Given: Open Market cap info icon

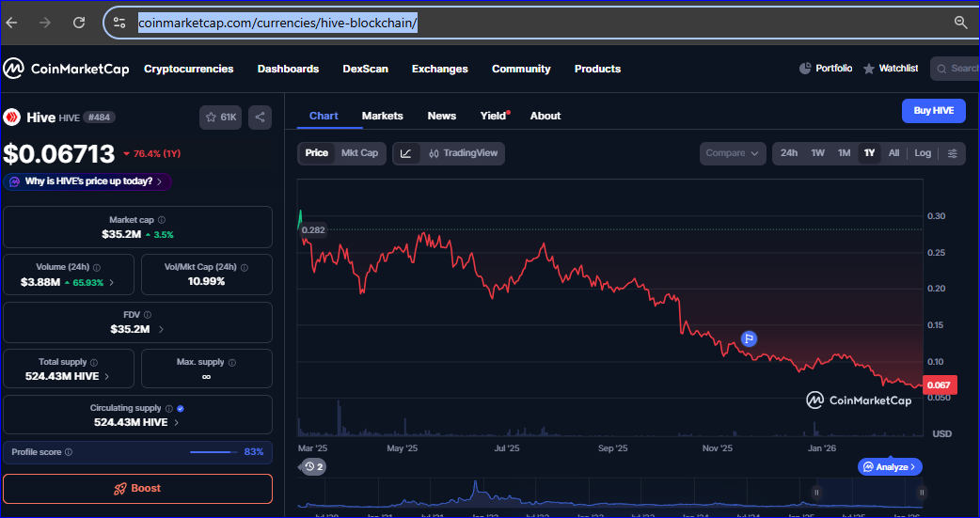Looking at the screenshot, I should (162, 220).
